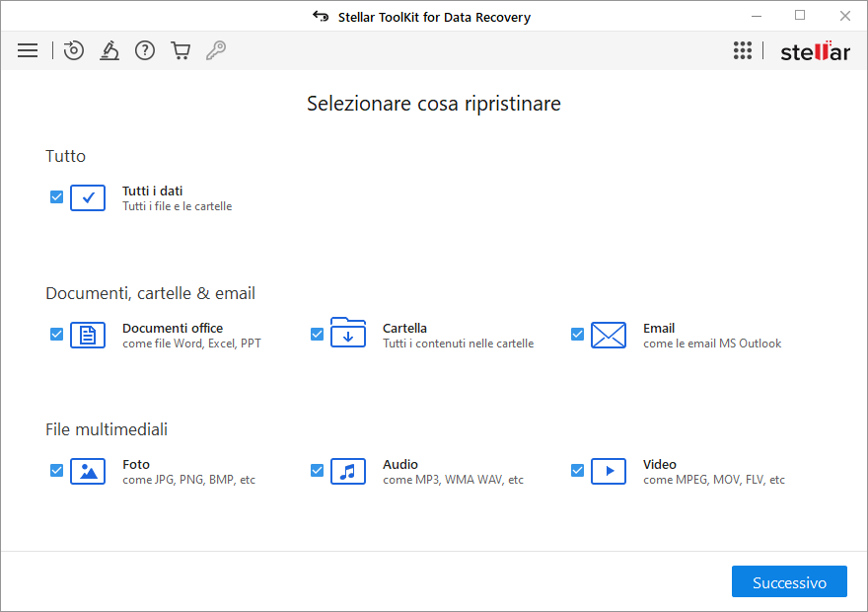Open the help question mark icon
Image resolution: width=868 pixels, height=612 pixels.
coord(145,50)
